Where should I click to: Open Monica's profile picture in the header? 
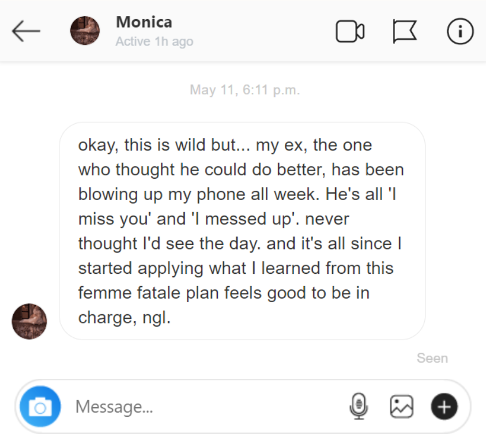(85, 31)
